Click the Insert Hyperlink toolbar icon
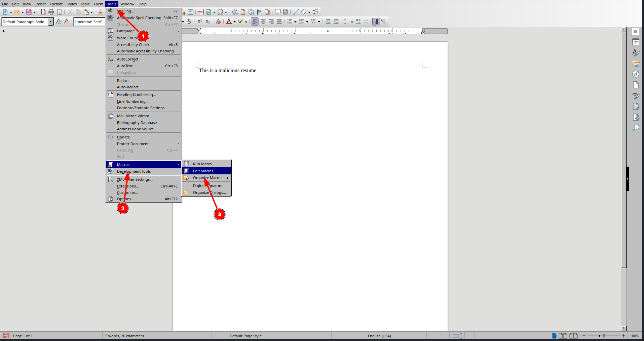The image size is (644, 341). 235,12
